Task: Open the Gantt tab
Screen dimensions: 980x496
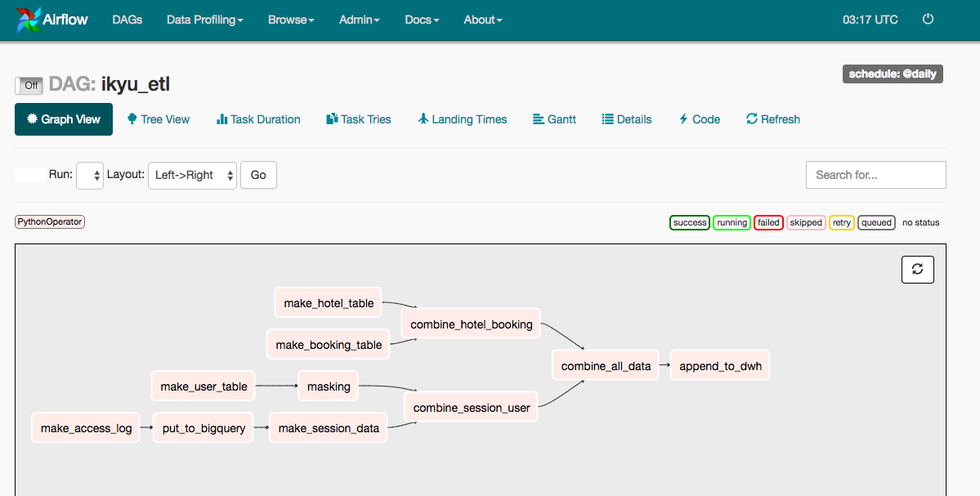Action: click(554, 119)
